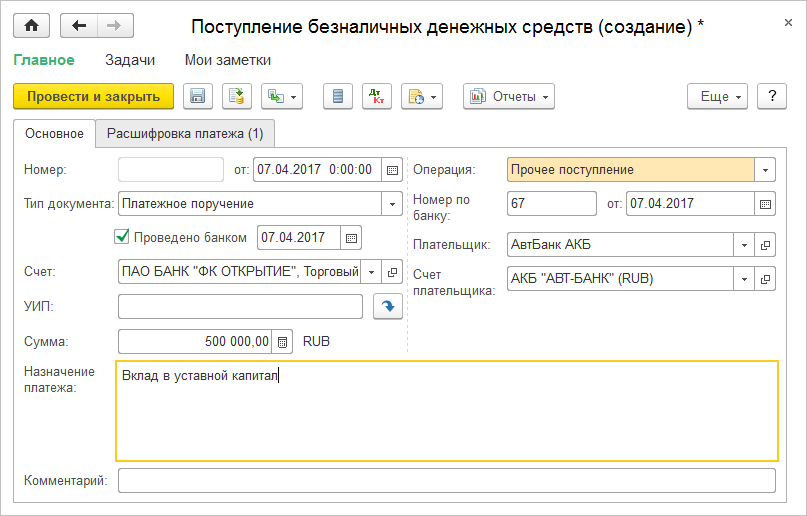
Task: Expand the Счет dropdown arrow
Action: 371,272
